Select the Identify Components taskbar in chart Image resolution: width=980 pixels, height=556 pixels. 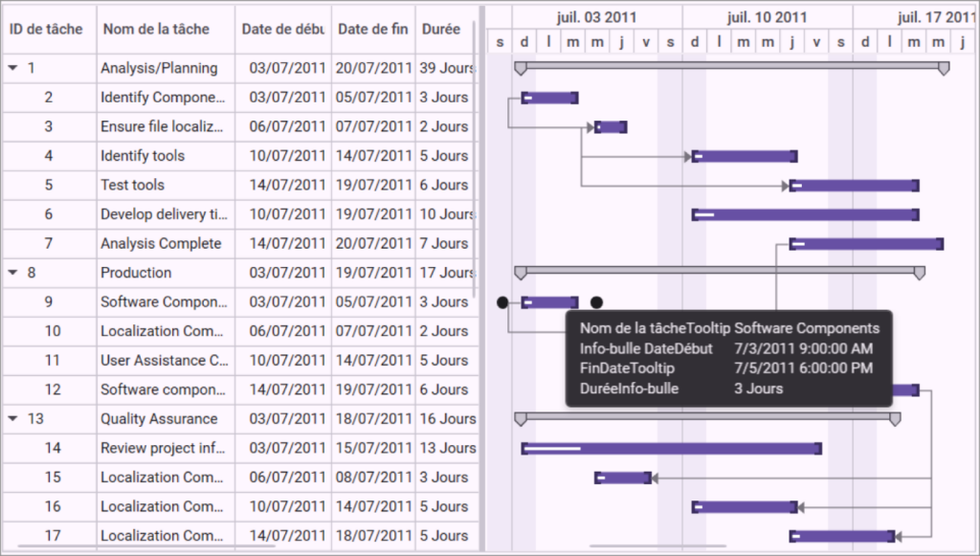550,98
